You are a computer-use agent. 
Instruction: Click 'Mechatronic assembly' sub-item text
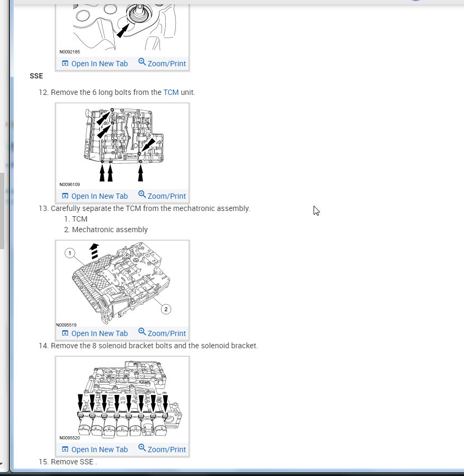coord(110,230)
